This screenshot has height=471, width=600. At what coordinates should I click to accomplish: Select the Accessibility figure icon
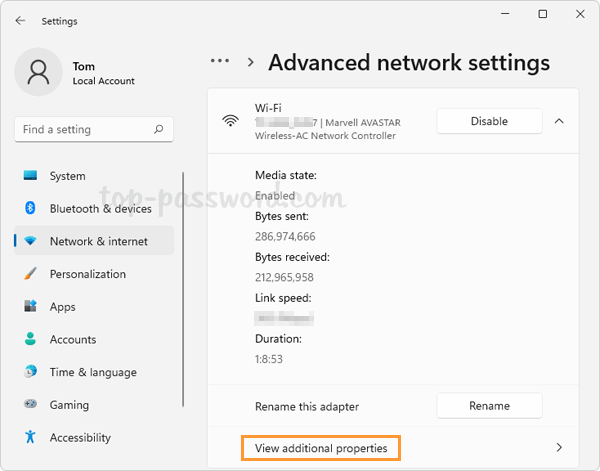pyautogui.click(x=30, y=437)
